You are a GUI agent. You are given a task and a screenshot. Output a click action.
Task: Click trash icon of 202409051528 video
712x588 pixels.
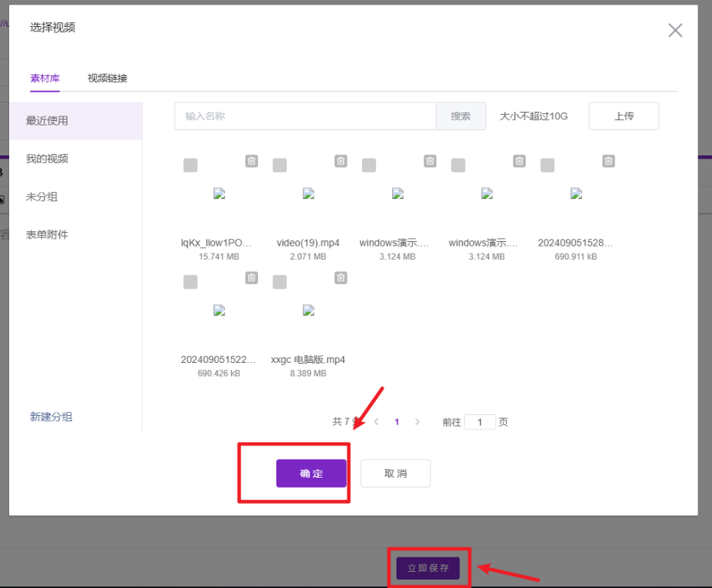click(609, 162)
